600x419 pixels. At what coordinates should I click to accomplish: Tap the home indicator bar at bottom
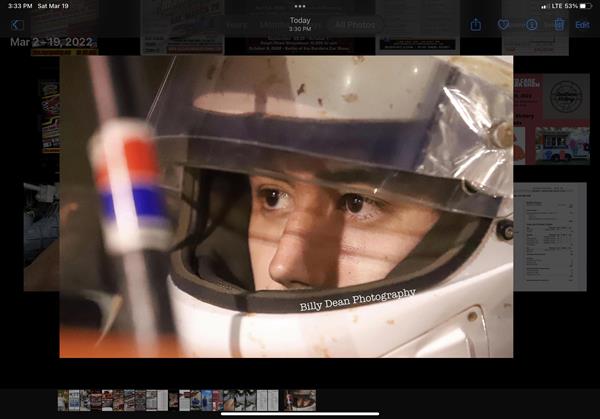tap(300, 414)
